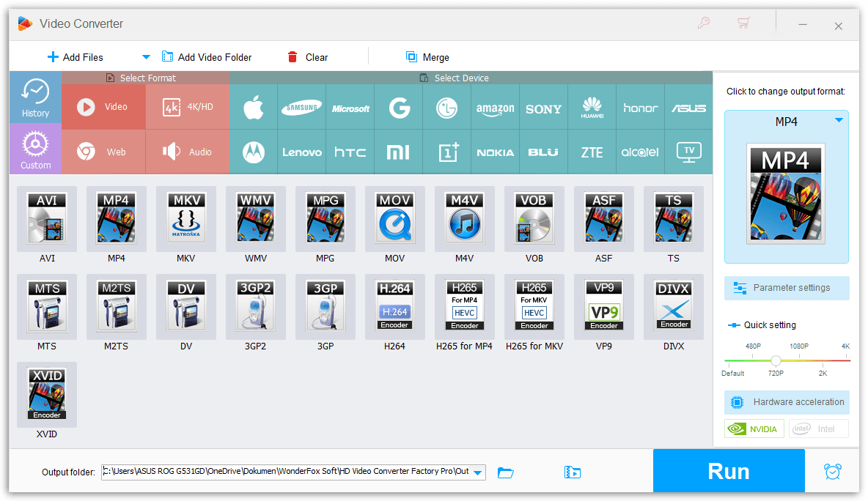Open the MP4 output format dropdown
This screenshot has width=868, height=501.
point(839,120)
